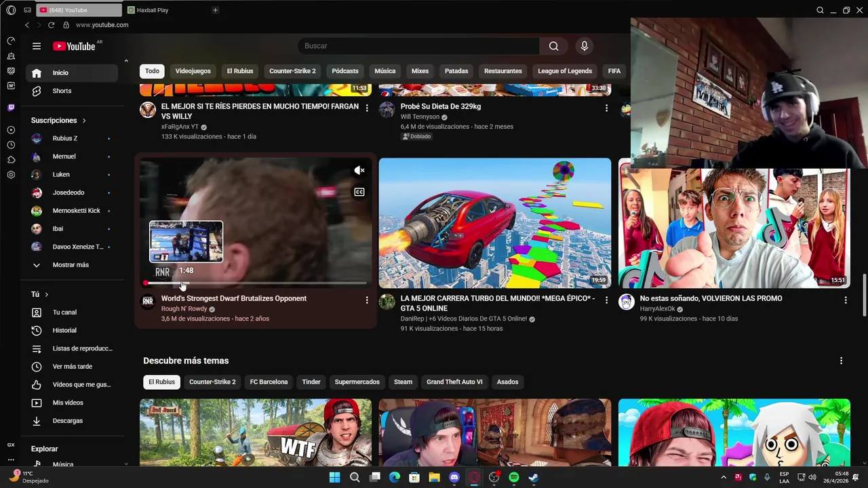This screenshot has height=488, width=868.
Task: Open World's Strongest Dwarf video title
Action: (234, 299)
